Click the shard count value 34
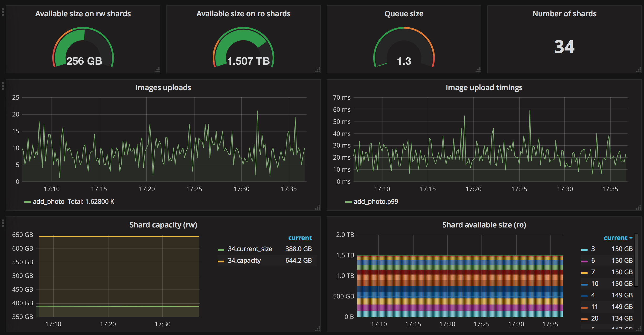The width and height of the screenshot is (644, 335). (x=564, y=47)
